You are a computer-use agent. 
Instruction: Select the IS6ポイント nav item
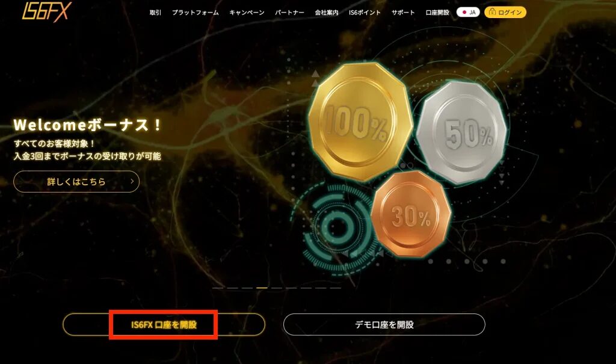point(365,13)
